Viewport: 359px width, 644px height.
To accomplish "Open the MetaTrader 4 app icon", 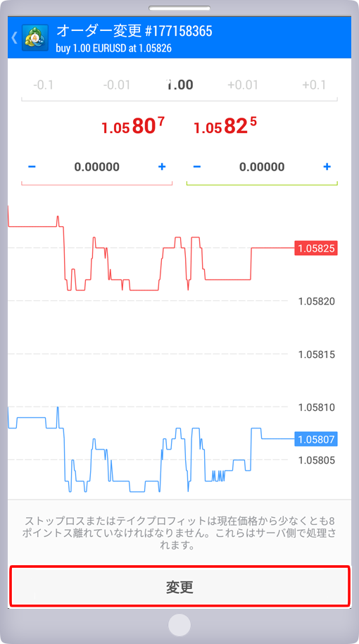I will tap(35, 38).
